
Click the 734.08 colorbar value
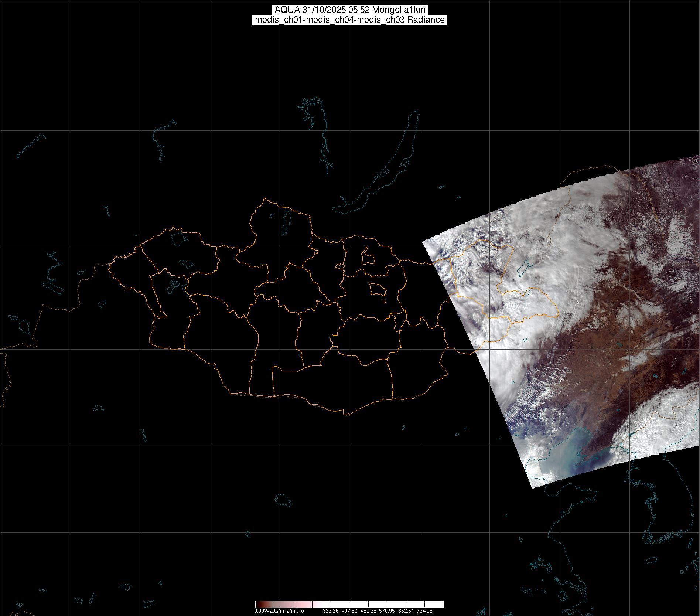tap(425, 611)
